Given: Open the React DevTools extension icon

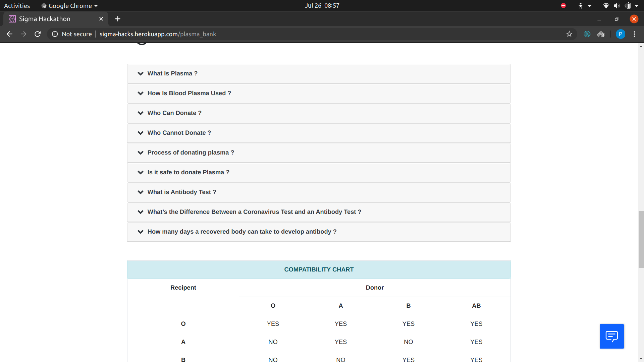Looking at the screenshot, I should (587, 34).
